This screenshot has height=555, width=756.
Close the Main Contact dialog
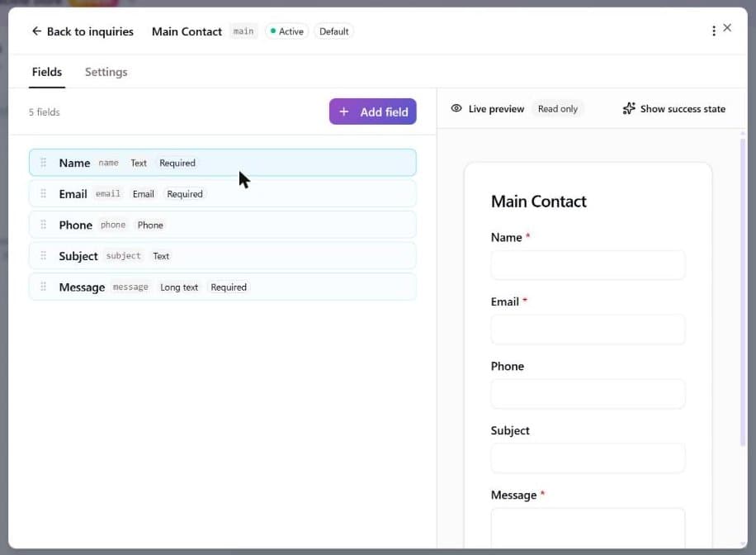click(x=727, y=28)
